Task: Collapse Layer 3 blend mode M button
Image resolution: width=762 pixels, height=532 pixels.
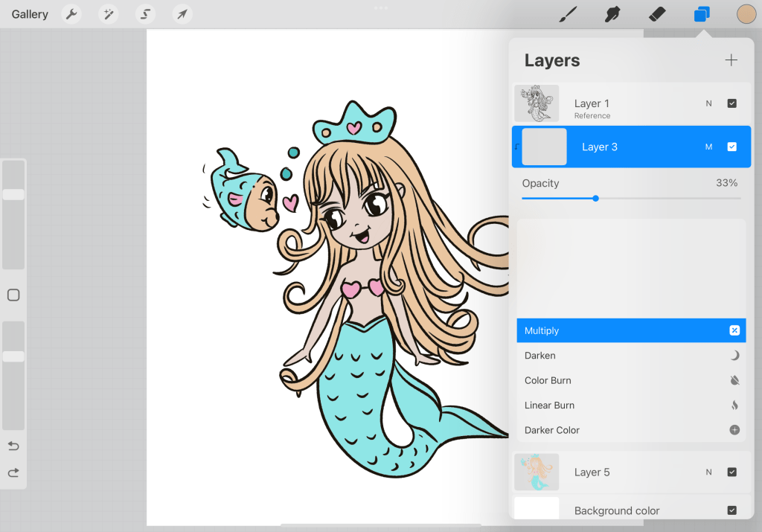Action: click(x=708, y=147)
